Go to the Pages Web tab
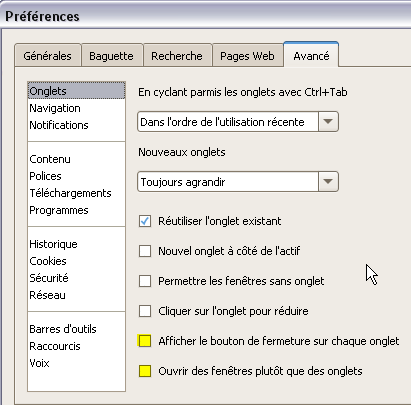 pos(247,56)
